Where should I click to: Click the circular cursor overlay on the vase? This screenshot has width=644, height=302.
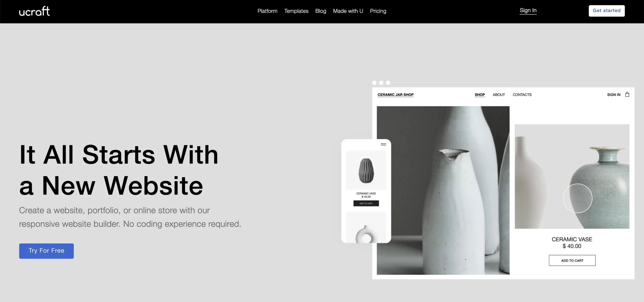[578, 198]
